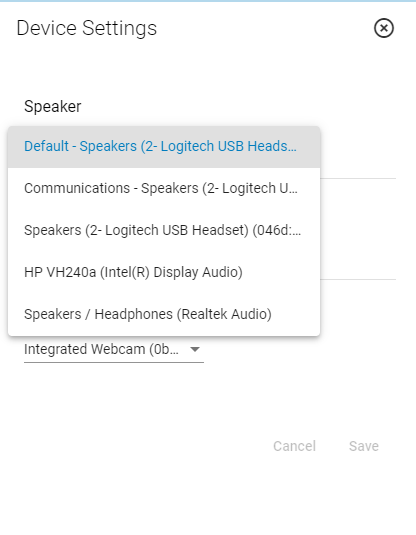Click the microphone field underline beside the list
Image resolution: width=416 pixels, height=535 pixels.
pos(358,279)
